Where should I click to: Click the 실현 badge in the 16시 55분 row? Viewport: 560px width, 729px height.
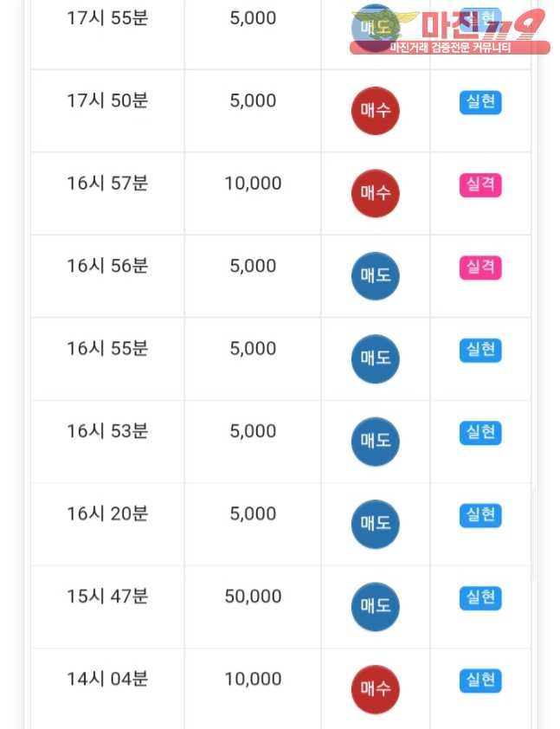tap(480, 350)
